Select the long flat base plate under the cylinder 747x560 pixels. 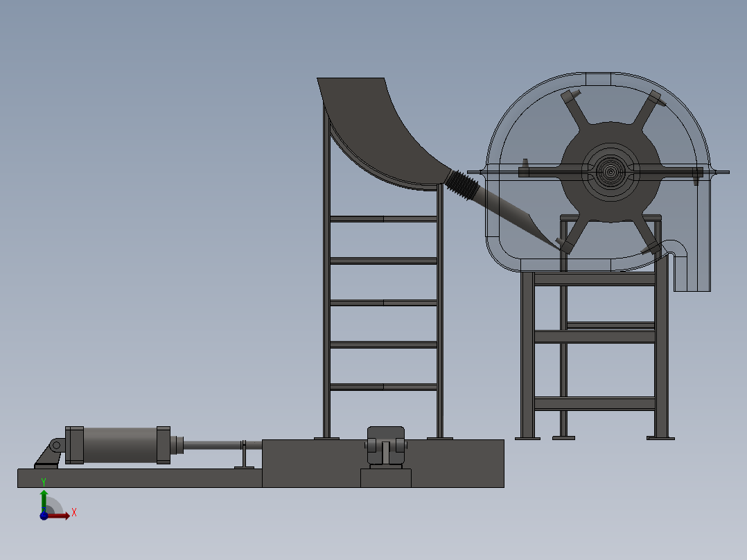pos(139,478)
